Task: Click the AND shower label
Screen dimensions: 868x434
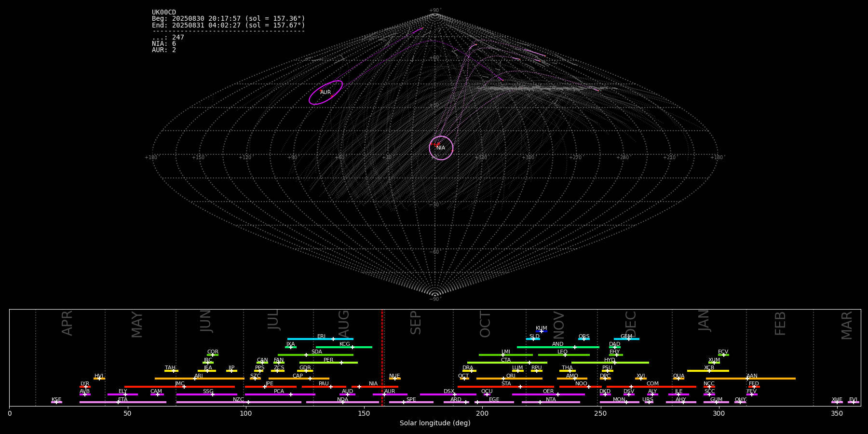Action: point(558,344)
